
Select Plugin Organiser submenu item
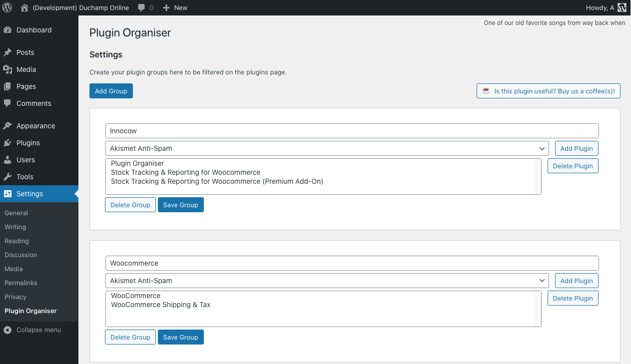(x=30, y=311)
